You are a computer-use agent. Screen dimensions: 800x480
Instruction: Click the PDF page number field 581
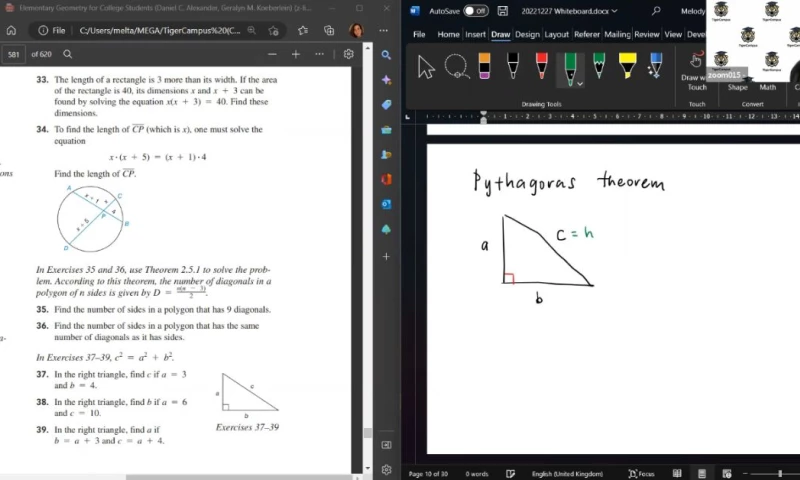coord(14,54)
